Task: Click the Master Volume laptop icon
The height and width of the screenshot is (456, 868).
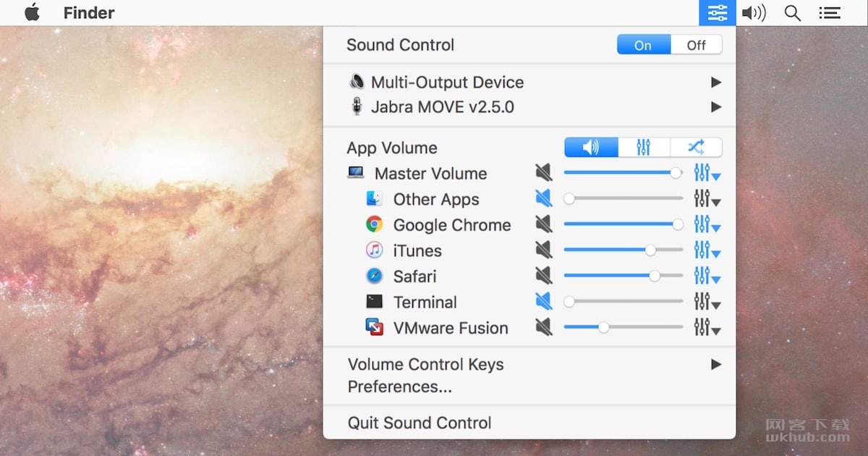Action: (356, 173)
